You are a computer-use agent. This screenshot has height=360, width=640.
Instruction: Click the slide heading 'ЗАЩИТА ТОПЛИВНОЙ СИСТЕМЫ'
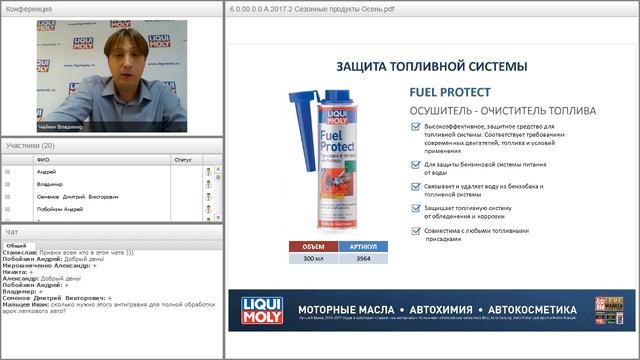[x=432, y=67]
